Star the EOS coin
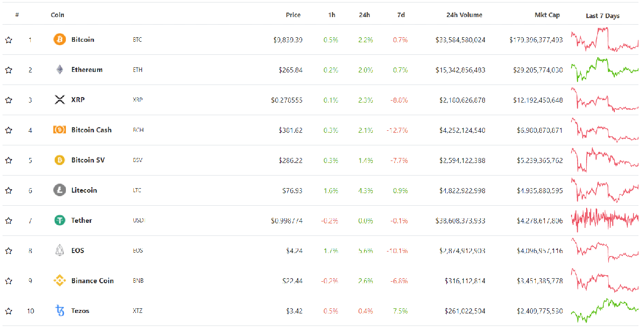The width and height of the screenshot is (644, 328). point(9,251)
